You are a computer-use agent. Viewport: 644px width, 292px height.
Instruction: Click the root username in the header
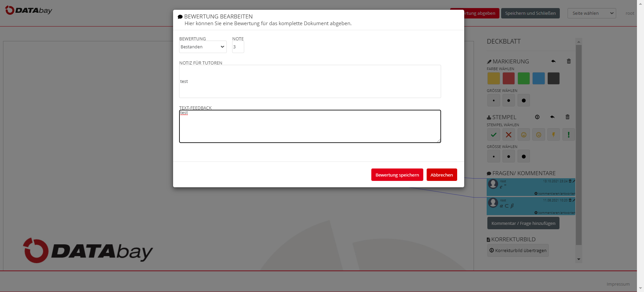(x=630, y=13)
